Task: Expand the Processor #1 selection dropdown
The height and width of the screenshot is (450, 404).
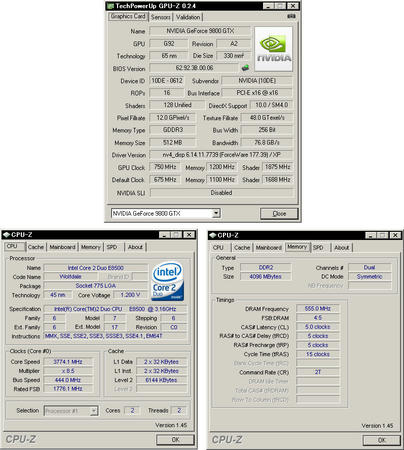Action: [94, 411]
